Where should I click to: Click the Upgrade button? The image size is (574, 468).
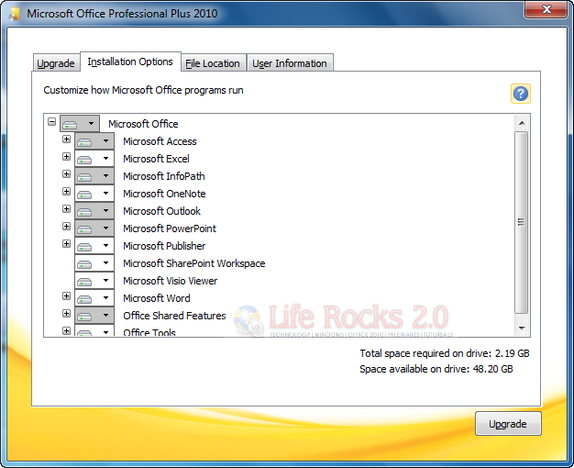(508, 424)
